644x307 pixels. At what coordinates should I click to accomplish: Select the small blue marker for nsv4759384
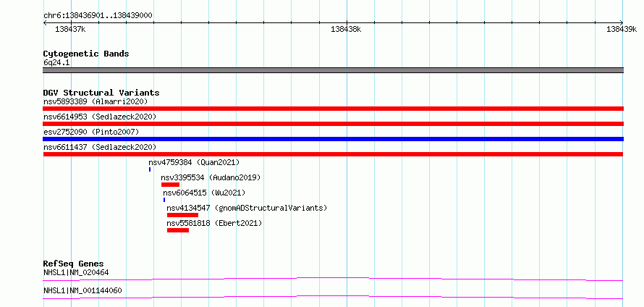150,169
